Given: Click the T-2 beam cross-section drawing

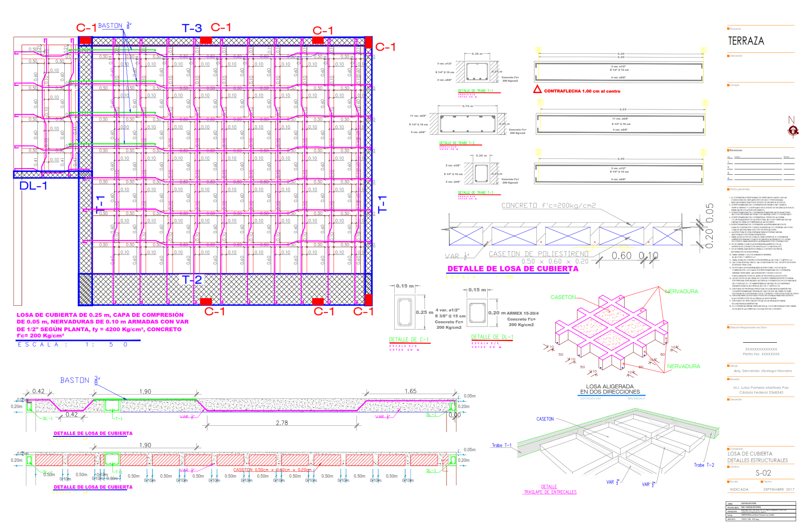Looking at the screenshot, I should pyautogui.click(x=468, y=124).
